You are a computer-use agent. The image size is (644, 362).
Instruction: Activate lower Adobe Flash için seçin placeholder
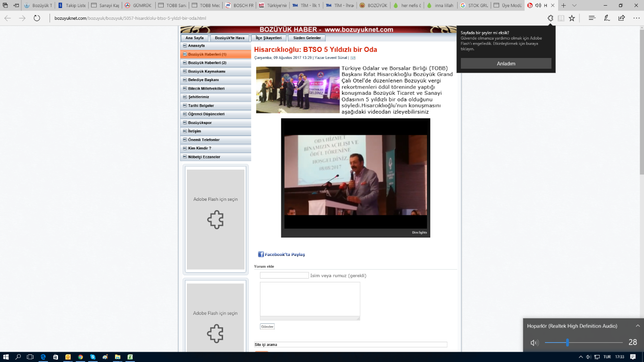point(215,318)
